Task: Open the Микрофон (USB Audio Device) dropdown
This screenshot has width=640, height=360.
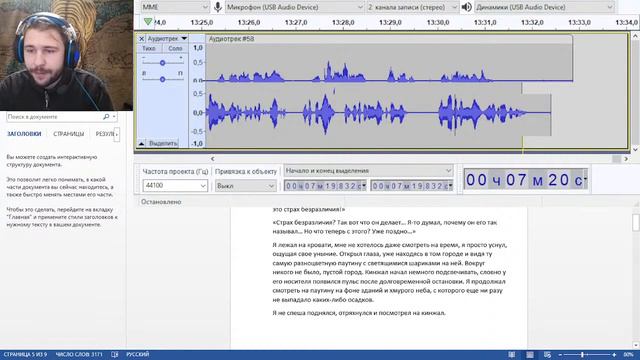Action: pos(294,7)
